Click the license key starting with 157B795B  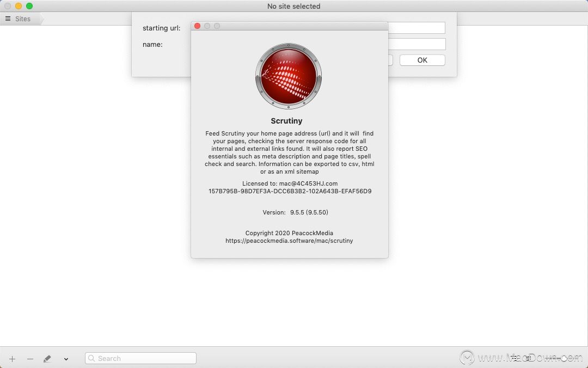pyautogui.click(x=290, y=191)
